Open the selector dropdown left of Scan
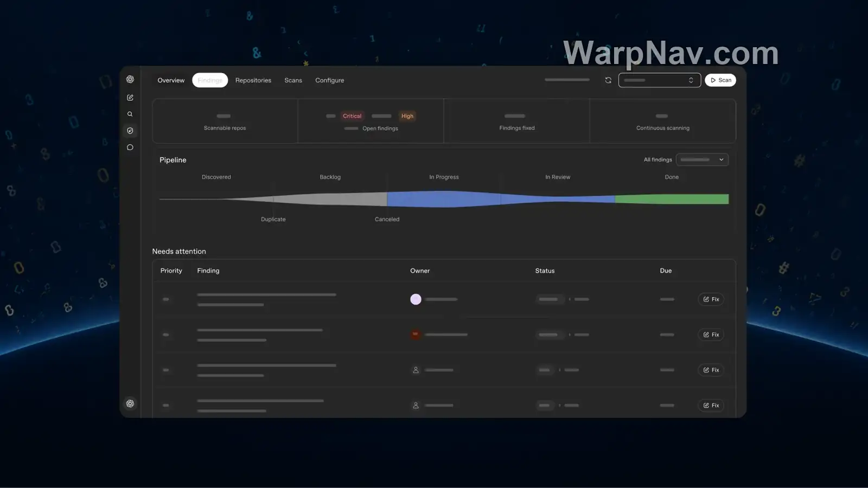The width and height of the screenshot is (868, 488). [x=660, y=80]
